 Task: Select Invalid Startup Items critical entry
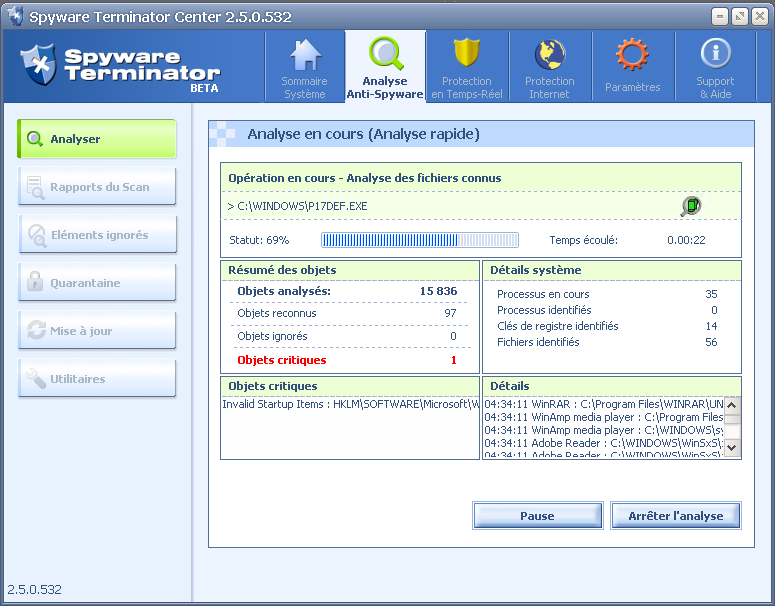[x=350, y=404]
